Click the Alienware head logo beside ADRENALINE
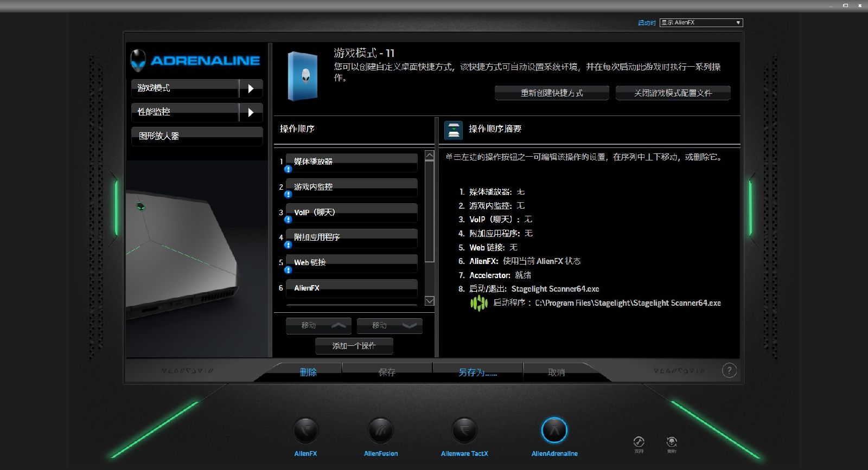This screenshot has height=470, width=868. 138,60
